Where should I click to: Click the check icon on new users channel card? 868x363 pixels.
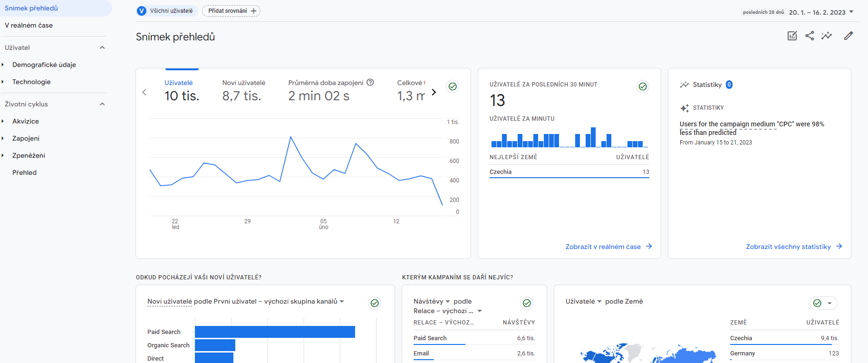(x=375, y=303)
